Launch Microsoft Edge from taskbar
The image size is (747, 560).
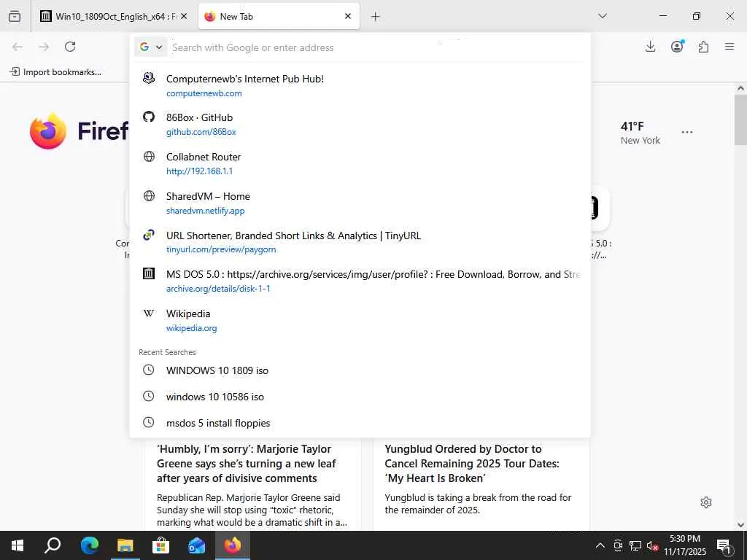(x=89, y=545)
